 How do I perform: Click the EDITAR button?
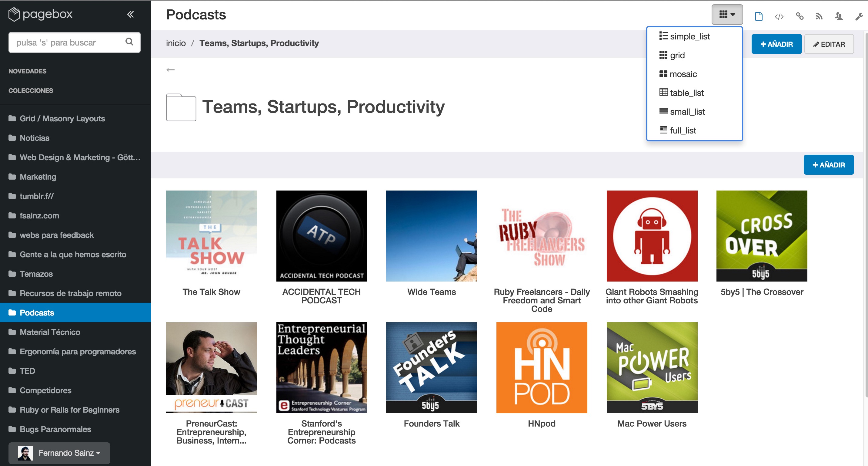pos(829,44)
